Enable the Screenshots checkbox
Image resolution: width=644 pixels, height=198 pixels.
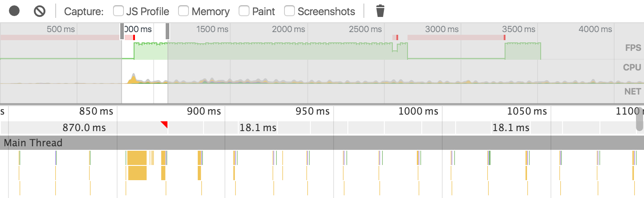289,11
